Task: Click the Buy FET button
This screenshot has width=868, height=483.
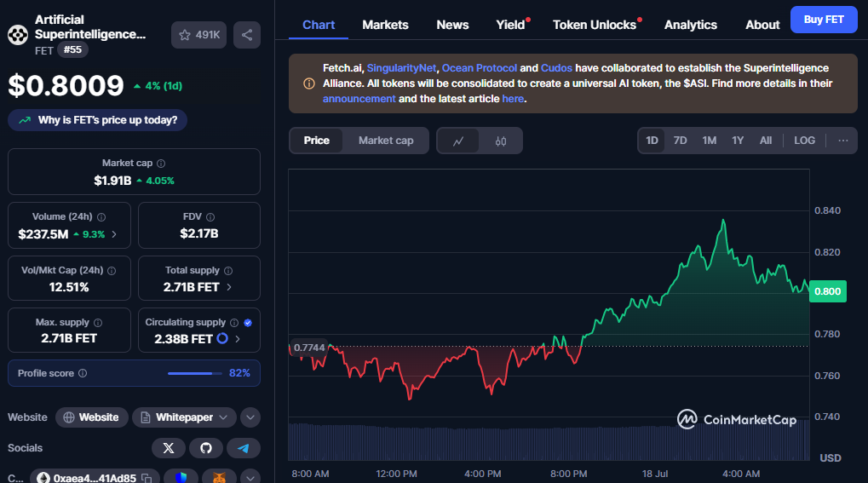Action: click(x=824, y=20)
